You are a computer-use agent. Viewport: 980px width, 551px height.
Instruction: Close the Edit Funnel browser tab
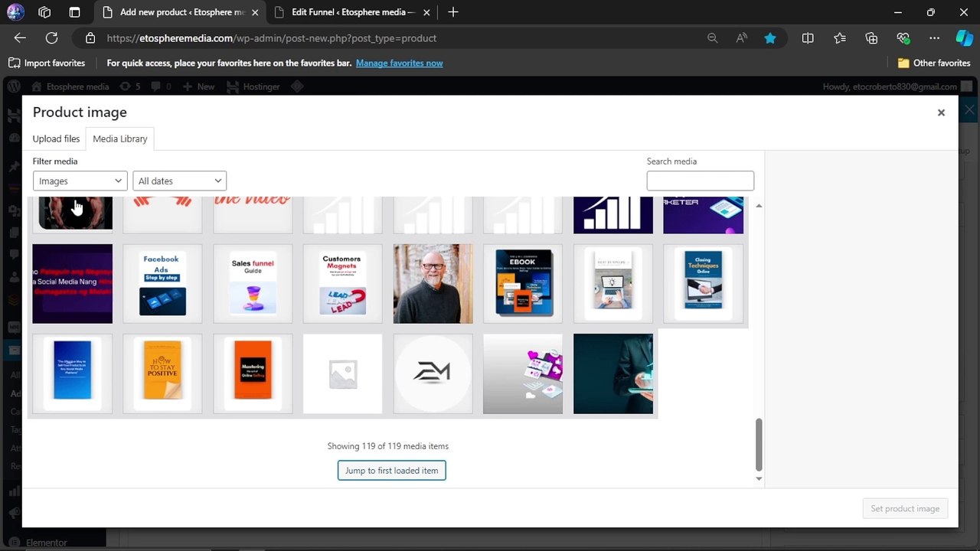[x=426, y=12]
